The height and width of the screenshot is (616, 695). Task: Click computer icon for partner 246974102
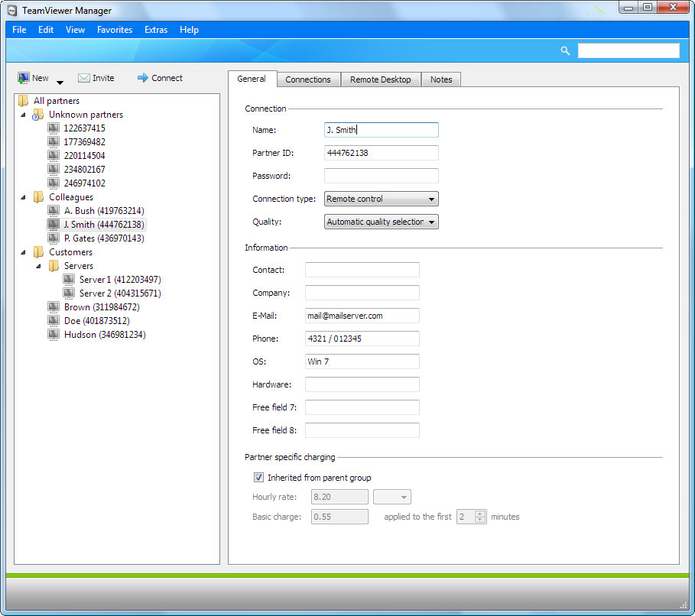click(54, 183)
